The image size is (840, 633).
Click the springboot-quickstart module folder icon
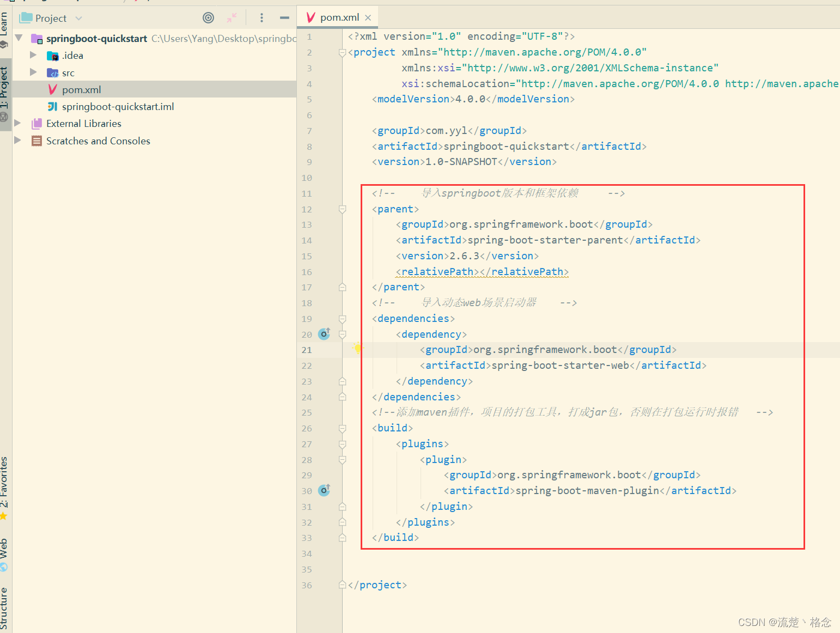click(x=37, y=39)
